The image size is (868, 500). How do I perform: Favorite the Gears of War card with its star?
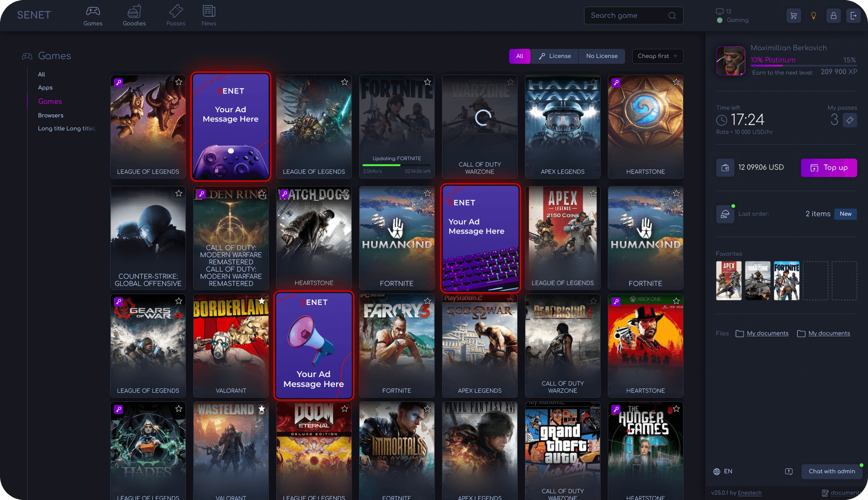(179, 301)
